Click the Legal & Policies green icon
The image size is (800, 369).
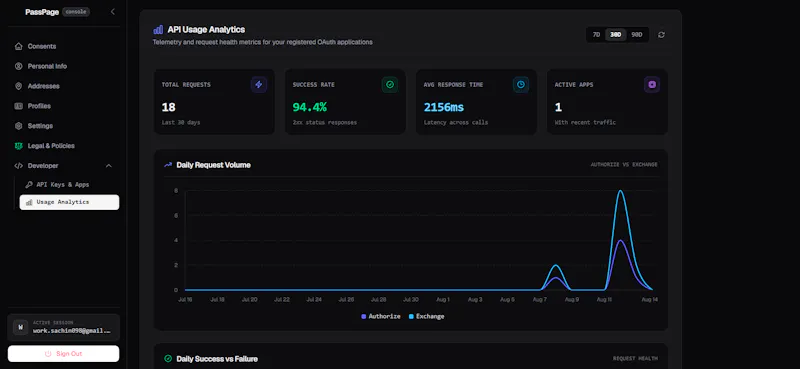(x=18, y=146)
